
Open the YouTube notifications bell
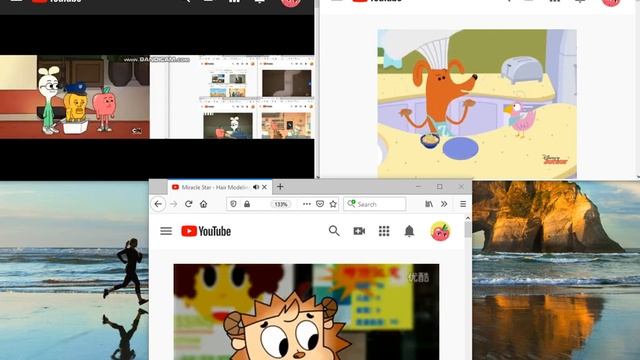pos(409,231)
